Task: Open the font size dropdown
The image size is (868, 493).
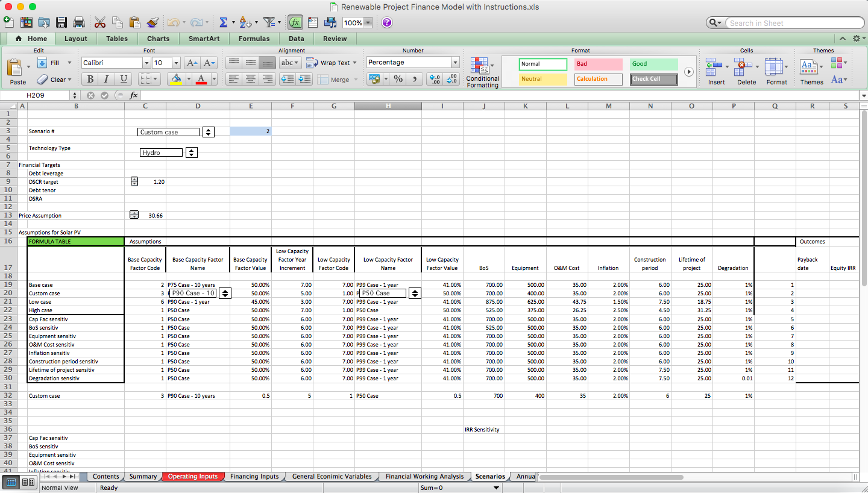Action: [x=176, y=63]
